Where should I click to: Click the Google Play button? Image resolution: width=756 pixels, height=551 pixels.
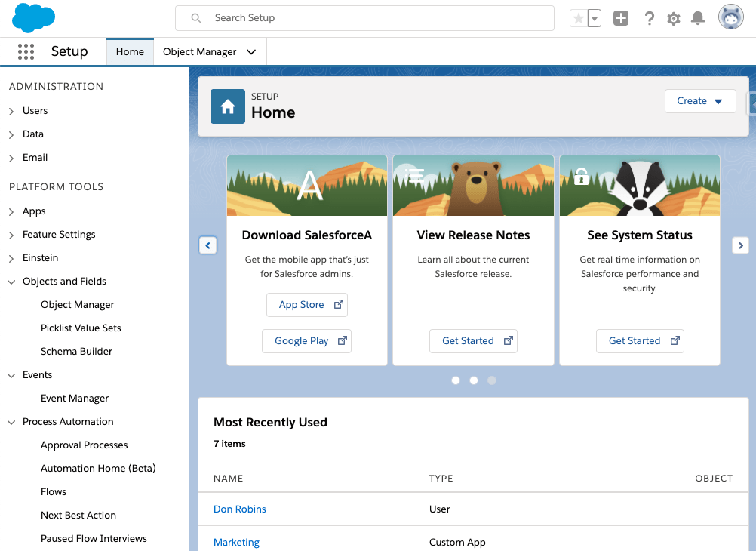pyautogui.click(x=306, y=340)
